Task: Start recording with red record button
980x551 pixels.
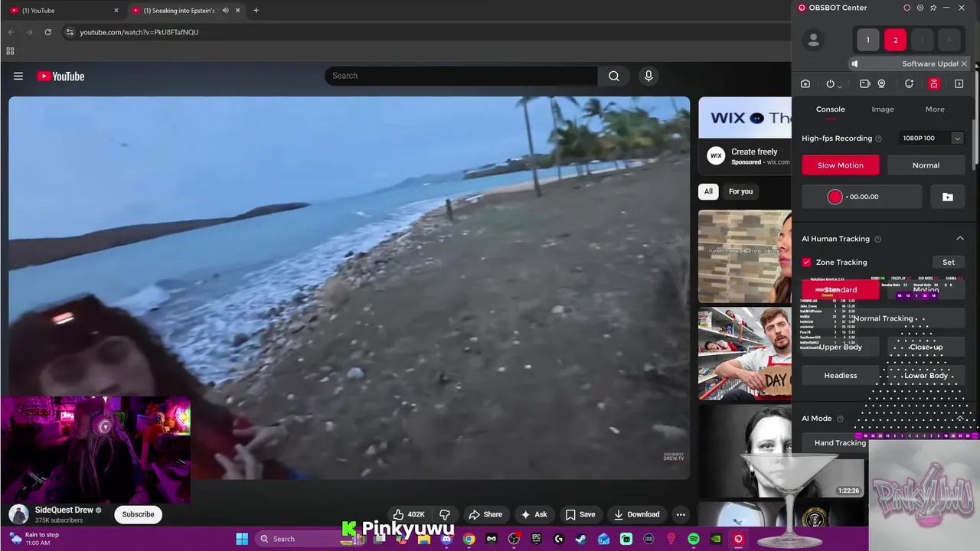Action: click(x=835, y=197)
